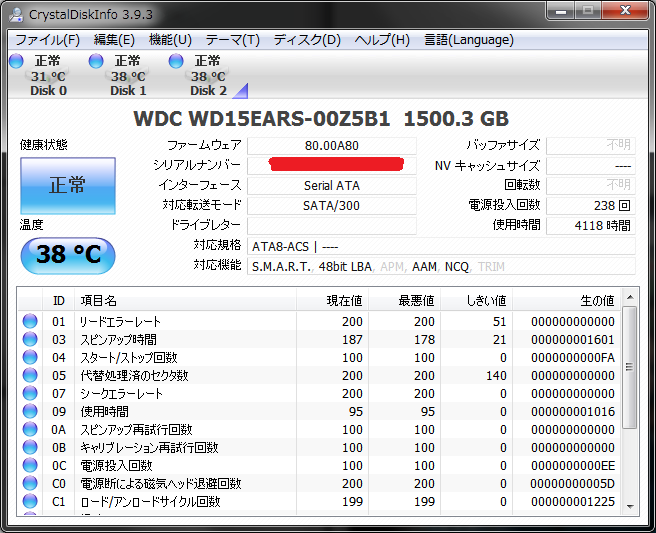The height and width of the screenshot is (533, 656).
Task: Select row リードエラーレート
Action: (x=319, y=321)
